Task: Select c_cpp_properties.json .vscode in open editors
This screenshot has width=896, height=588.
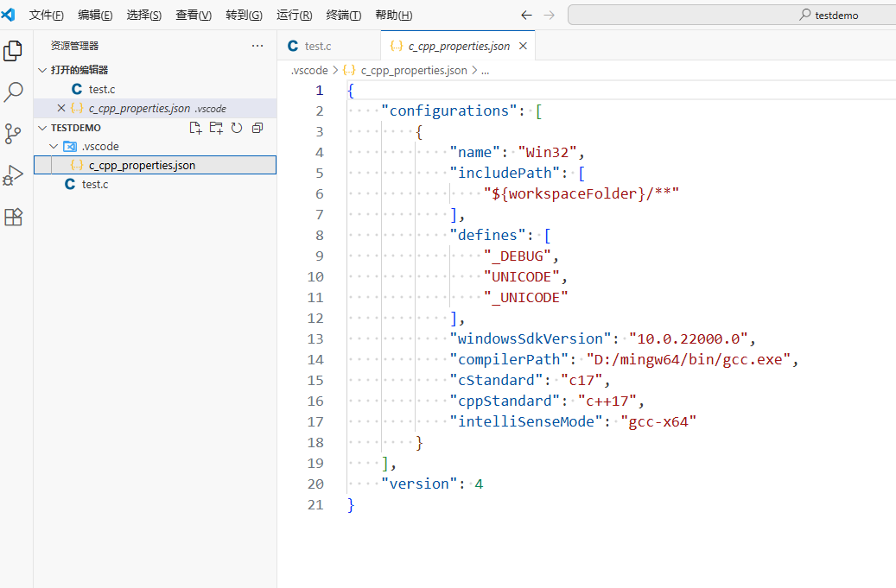Action: click(x=156, y=108)
